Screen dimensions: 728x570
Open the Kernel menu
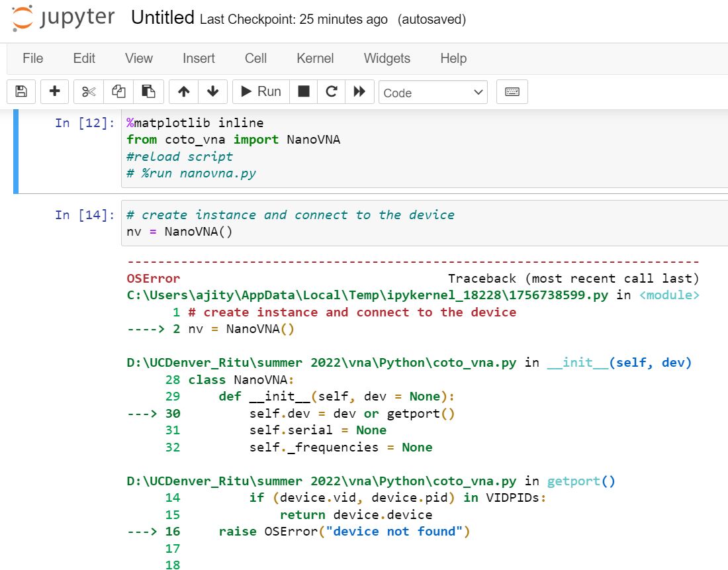pyautogui.click(x=315, y=58)
